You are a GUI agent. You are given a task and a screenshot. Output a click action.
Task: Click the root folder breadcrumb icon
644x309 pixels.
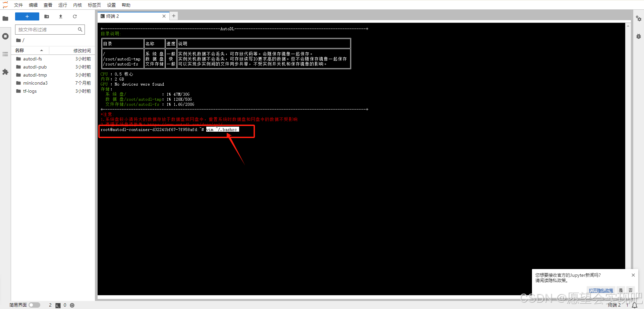(x=19, y=40)
